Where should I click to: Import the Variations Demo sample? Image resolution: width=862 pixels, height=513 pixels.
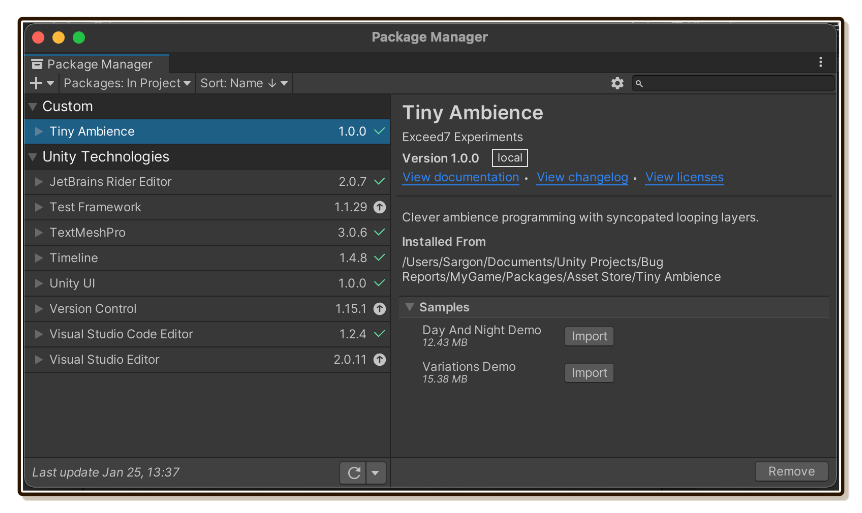click(x=589, y=373)
